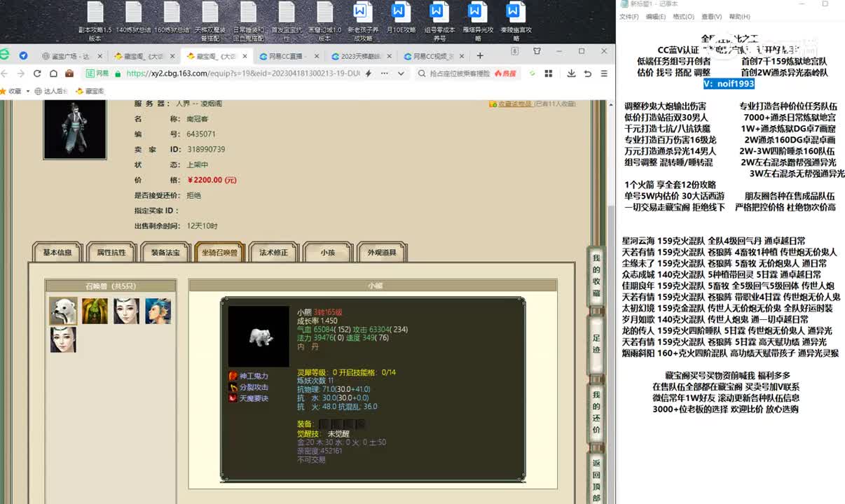Click browser home icon
845x504 pixels.
[x=53, y=73]
